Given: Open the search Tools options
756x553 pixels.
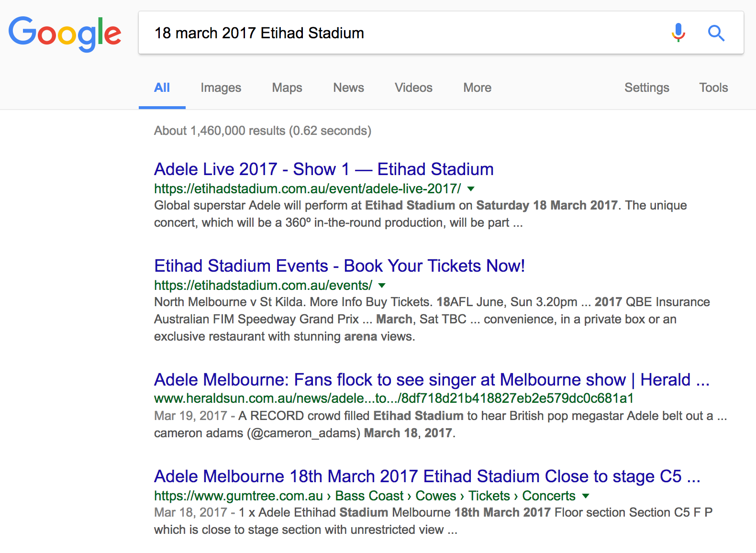Looking at the screenshot, I should (x=713, y=88).
